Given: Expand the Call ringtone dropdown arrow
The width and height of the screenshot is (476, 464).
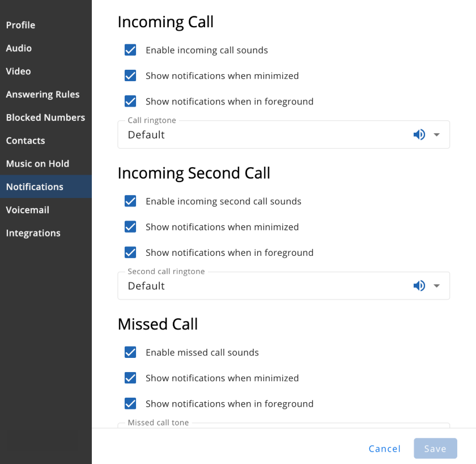Looking at the screenshot, I should [436, 134].
